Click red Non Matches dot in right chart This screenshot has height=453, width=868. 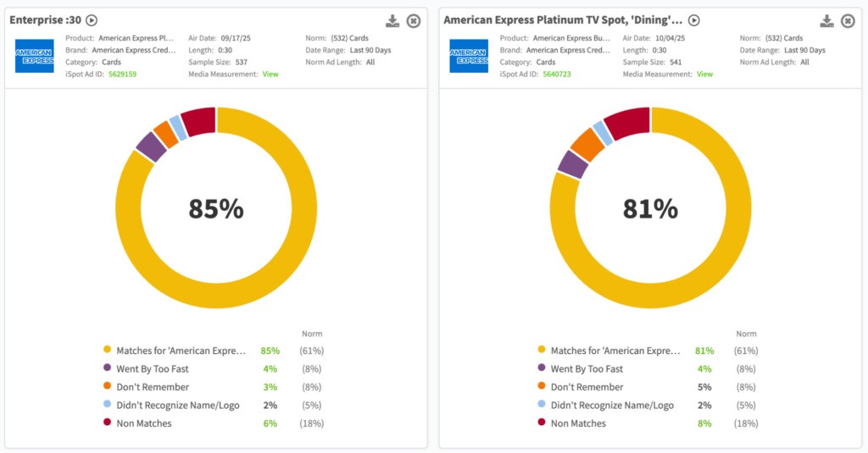(x=542, y=423)
